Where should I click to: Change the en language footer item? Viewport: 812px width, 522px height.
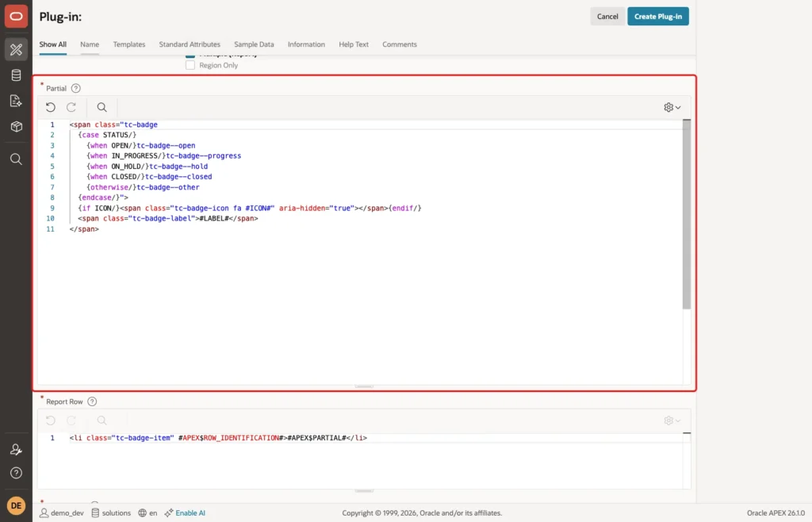(147, 512)
